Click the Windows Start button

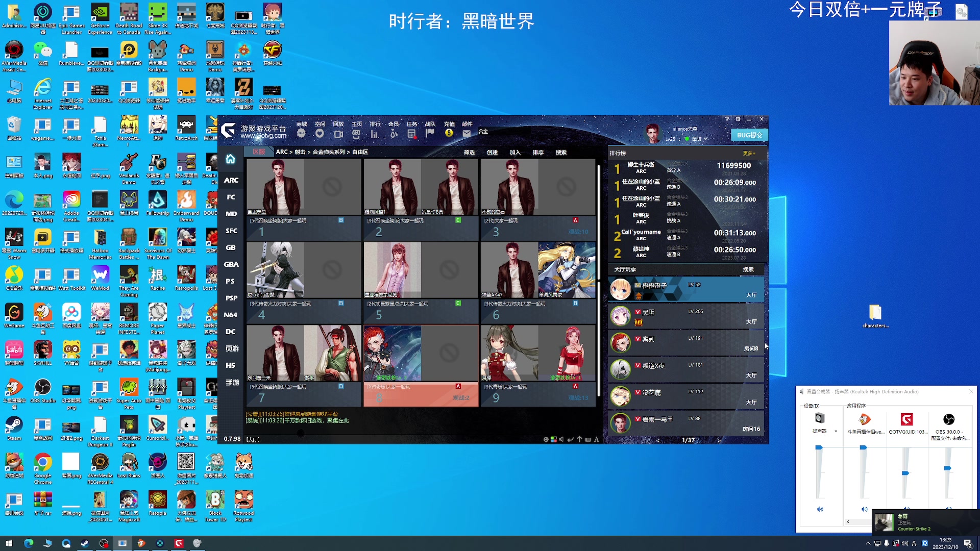9,543
